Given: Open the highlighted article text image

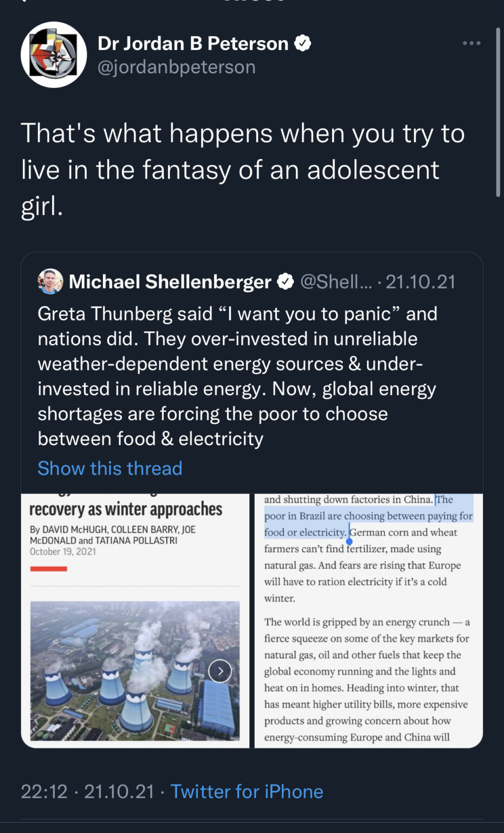Looking at the screenshot, I should (369, 620).
